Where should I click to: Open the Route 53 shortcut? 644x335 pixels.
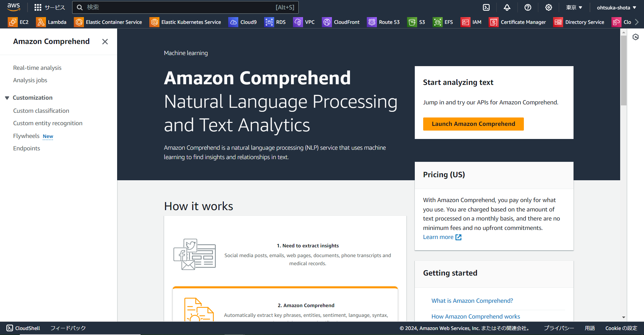384,22
